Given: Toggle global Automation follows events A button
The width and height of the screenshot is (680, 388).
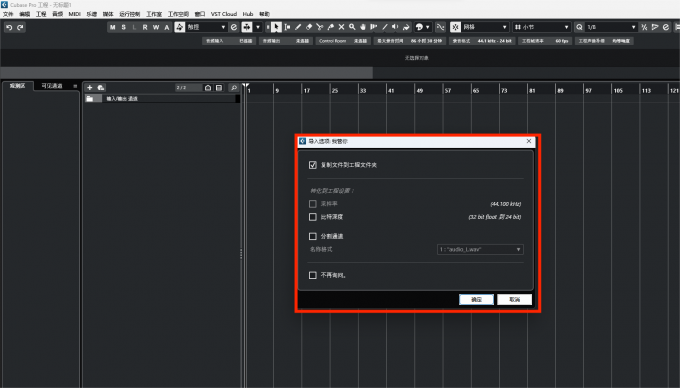Looking at the screenshot, I should pyautogui.click(x=167, y=27).
